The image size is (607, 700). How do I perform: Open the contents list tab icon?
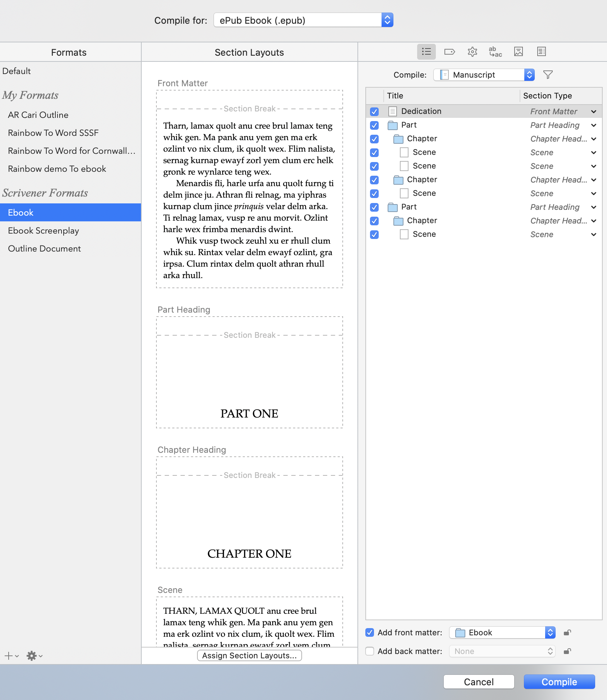pyautogui.click(x=426, y=52)
